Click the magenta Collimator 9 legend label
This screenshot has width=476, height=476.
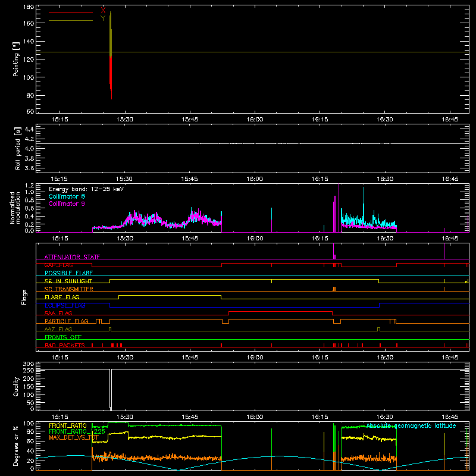[x=67, y=203]
